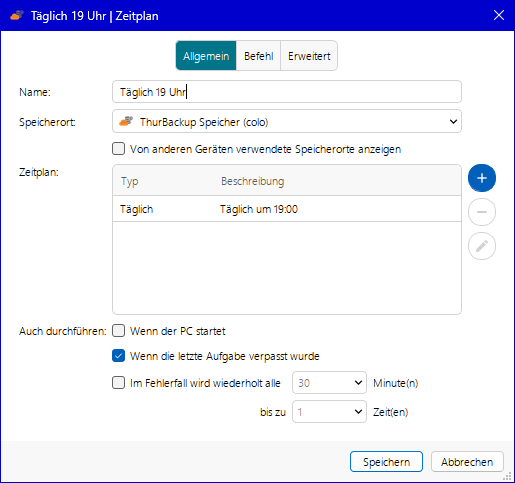The image size is (515, 483).
Task: Select the 'Täglich um 19:00' description cell
Action: click(x=259, y=209)
